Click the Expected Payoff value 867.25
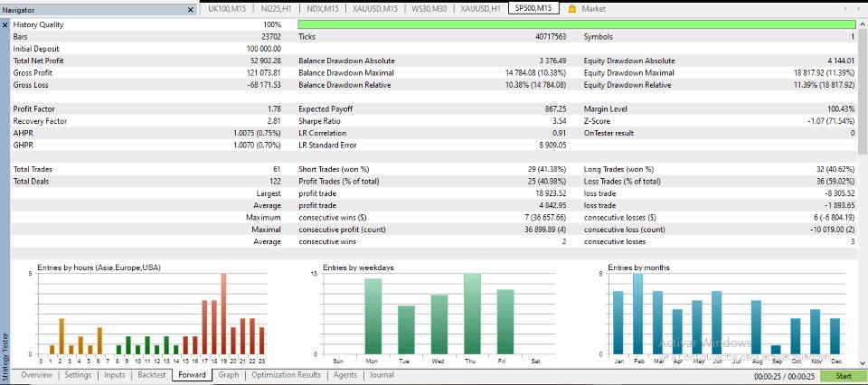 tap(556, 109)
